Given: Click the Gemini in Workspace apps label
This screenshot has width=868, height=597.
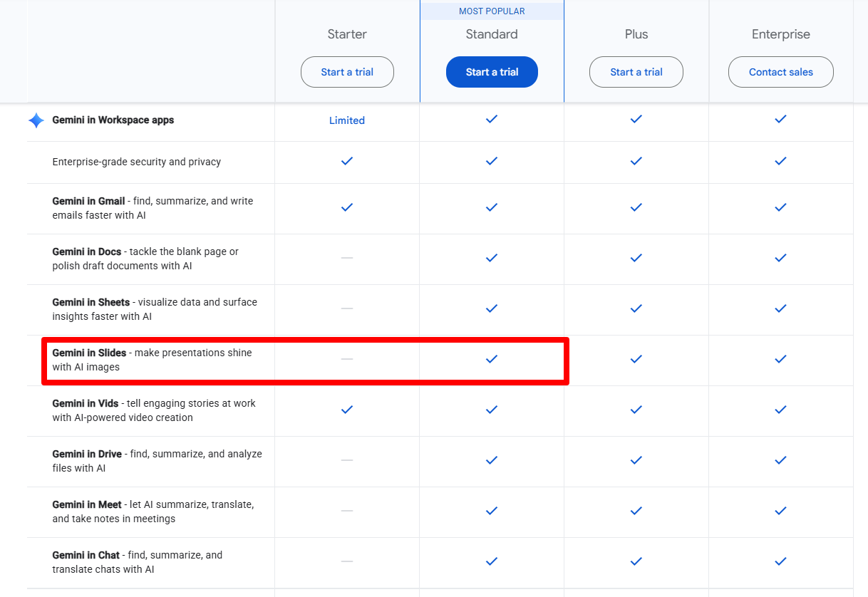Looking at the screenshot, I should pos(113,120).
